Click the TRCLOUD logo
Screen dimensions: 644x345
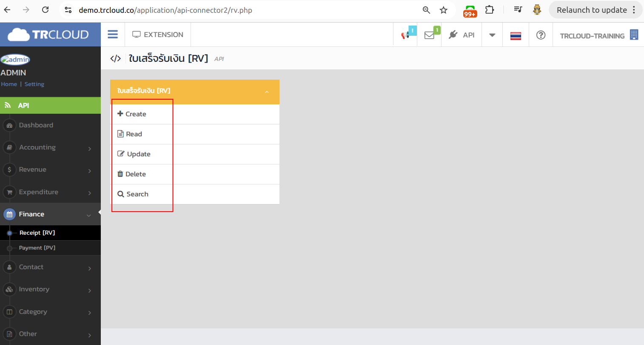point(48,34)
